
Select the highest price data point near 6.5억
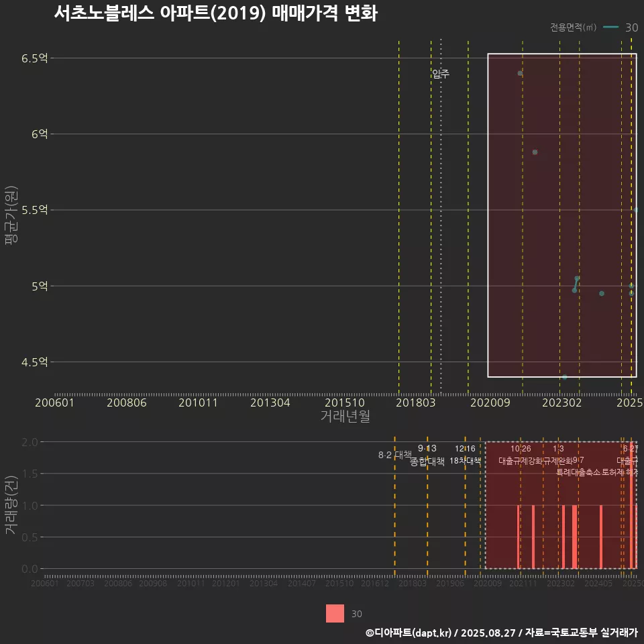click(x=520, y=73)
